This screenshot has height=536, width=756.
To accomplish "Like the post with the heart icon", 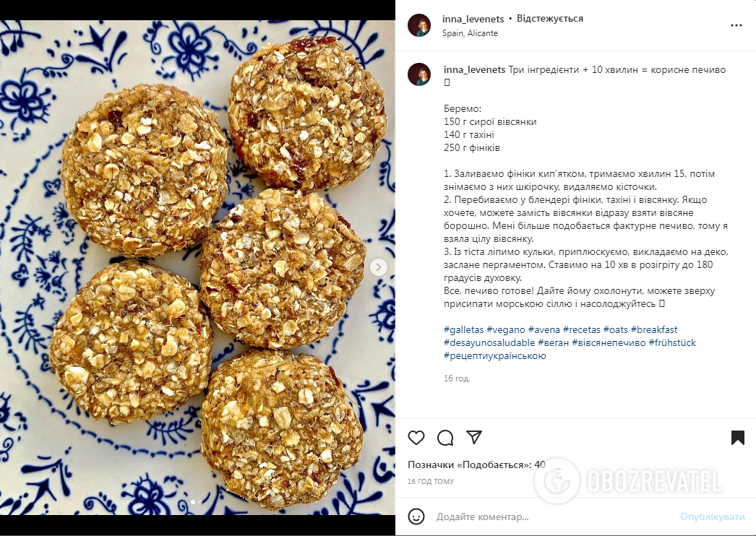I will [x=416, y=438].
